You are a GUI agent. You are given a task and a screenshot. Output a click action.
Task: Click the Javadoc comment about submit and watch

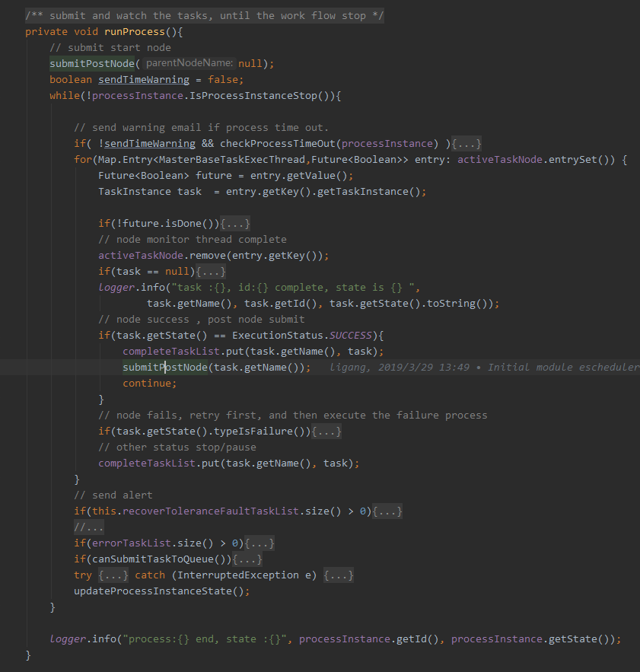[205, 16]
